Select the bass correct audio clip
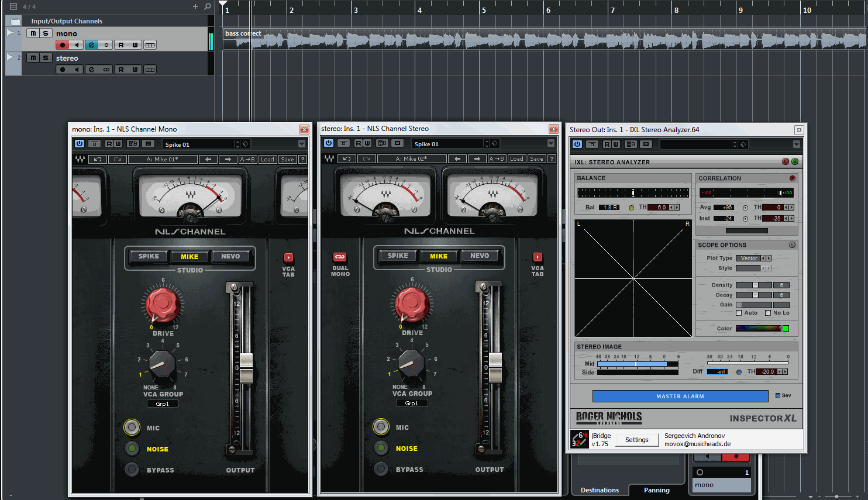 (x=545, y=39)
